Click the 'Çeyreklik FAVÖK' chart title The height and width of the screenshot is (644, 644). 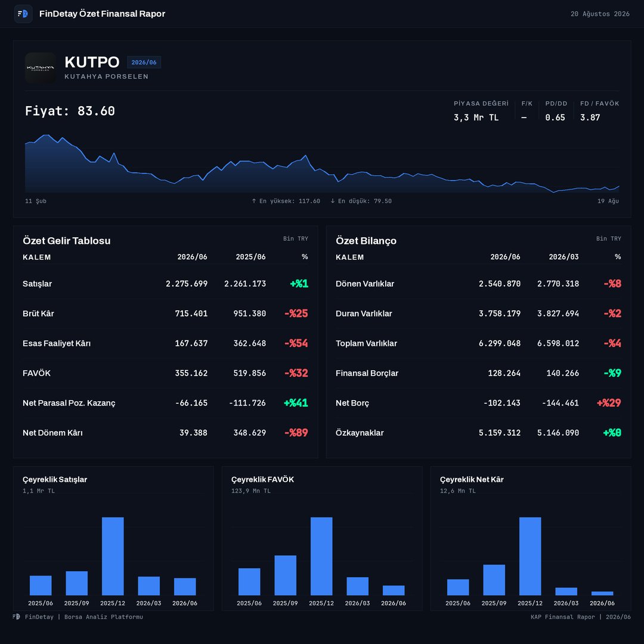point(262,479)
